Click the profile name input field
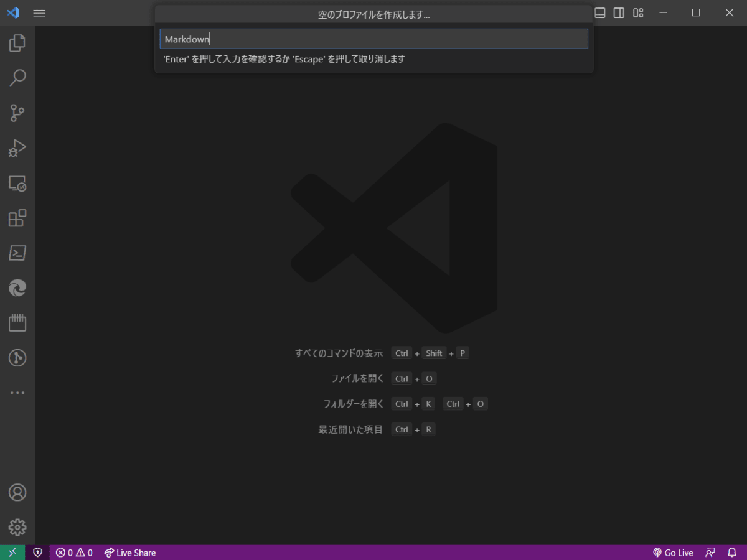This screenshot has width=747, height=560. coord(374,39)
